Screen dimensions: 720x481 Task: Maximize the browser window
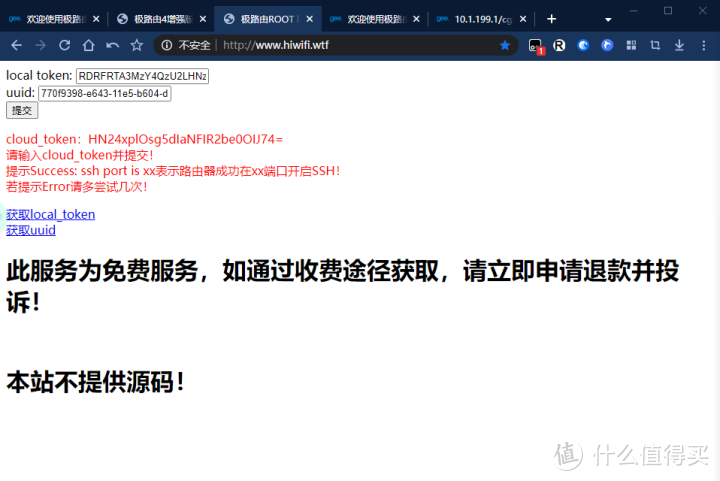(668, 10)
